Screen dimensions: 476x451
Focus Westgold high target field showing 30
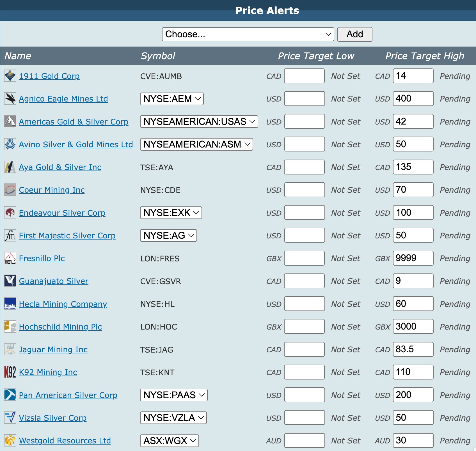pyautogui.click(x=413, y=441)
